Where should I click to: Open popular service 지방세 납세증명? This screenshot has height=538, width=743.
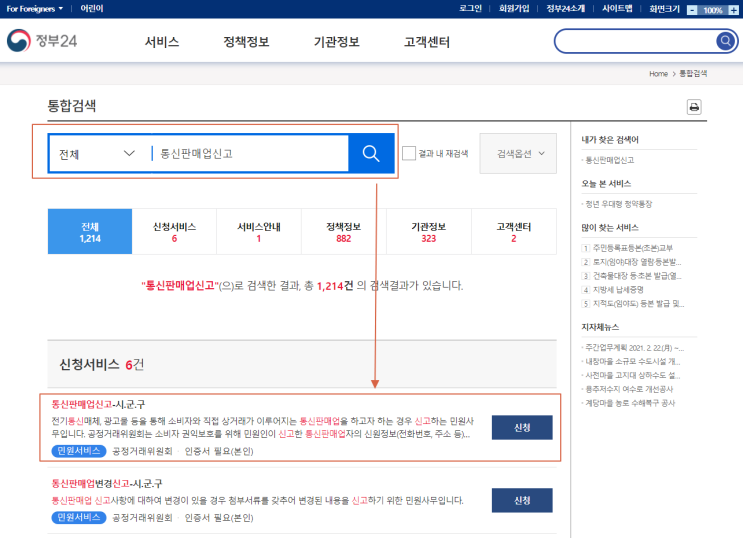pos(618,290)
